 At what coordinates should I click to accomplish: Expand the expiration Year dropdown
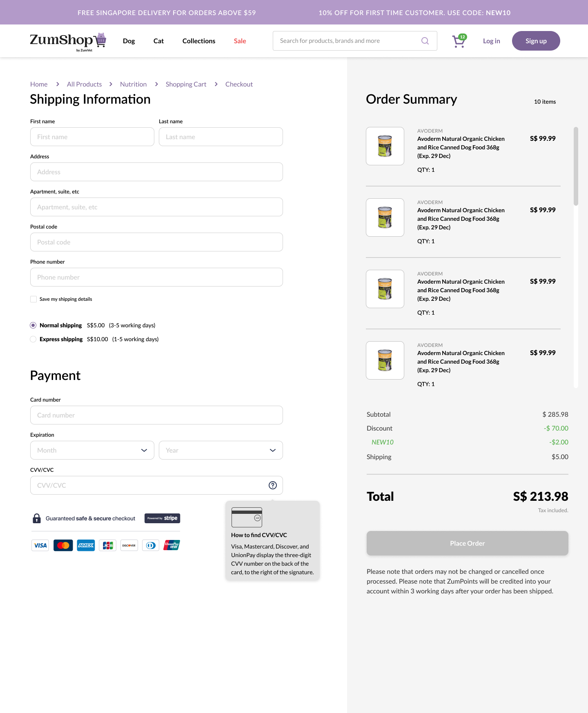[220, 450]
